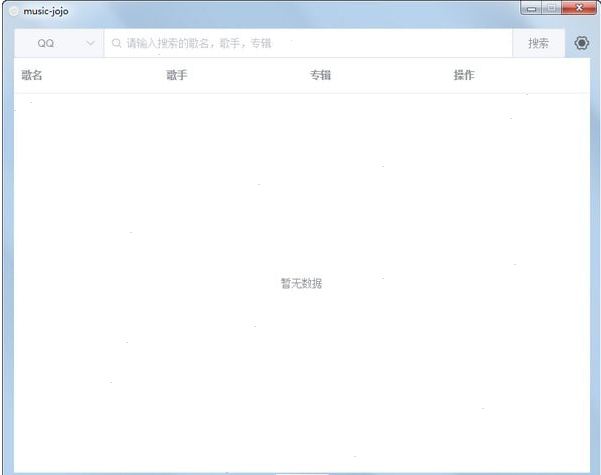Viewport: 601px width, 475px height.
Task: Click the 歌手 column header
Action: [x=176, y=75]
